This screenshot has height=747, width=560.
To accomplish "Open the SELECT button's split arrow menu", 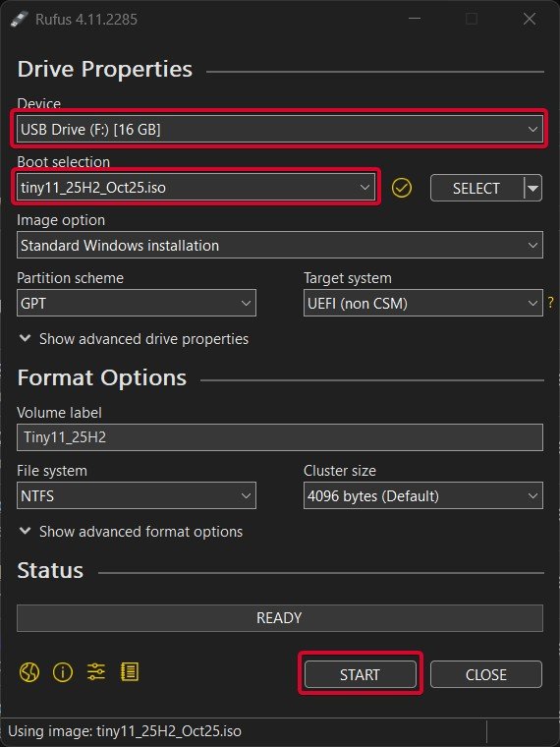I will tap(533, 188).
